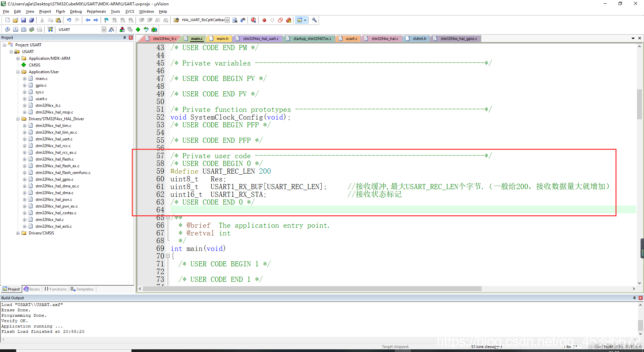Download code to flash with LOAD
The width and height of the screenshot is (644, 352).
tap(50, 30)
